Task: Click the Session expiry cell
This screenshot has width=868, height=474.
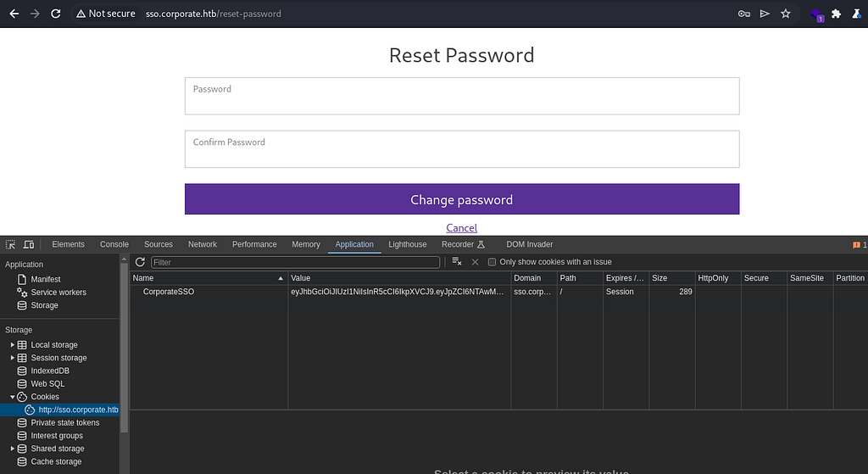Action: (x=626, y=292)
